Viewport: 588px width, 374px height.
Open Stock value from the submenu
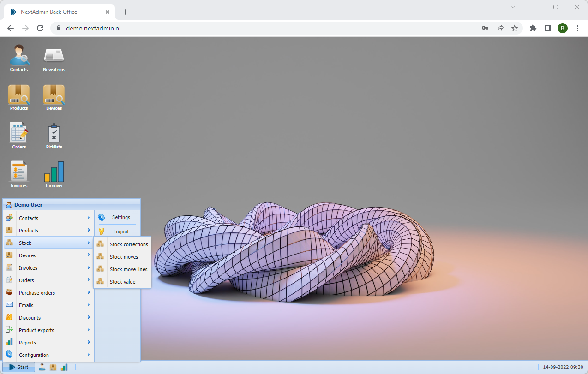pyautogui.click(x=122, y=282)
